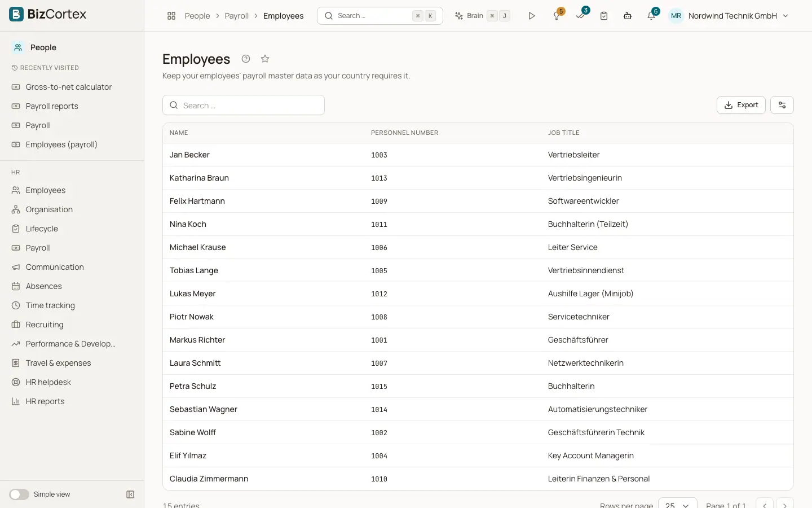This screenshot has width=812, height=508.
Task: Open the checkmark tasks icon with badge 3
Action: tap(581, 16)
